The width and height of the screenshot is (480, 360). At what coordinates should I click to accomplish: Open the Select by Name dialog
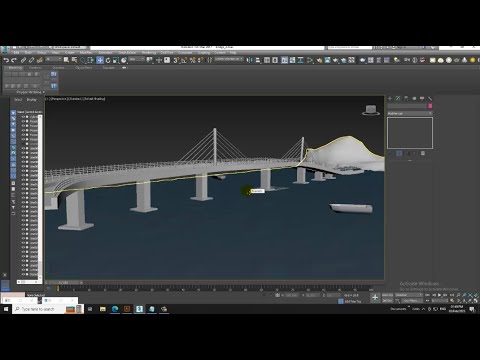[74, 60]
